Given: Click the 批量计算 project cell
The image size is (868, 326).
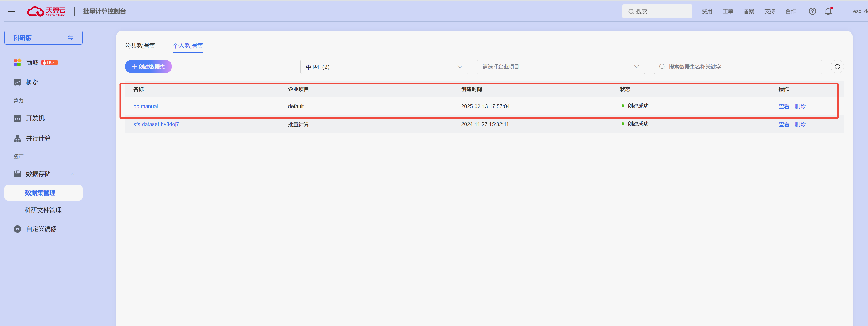Looking at the screenshot, I should click(298, 124).
